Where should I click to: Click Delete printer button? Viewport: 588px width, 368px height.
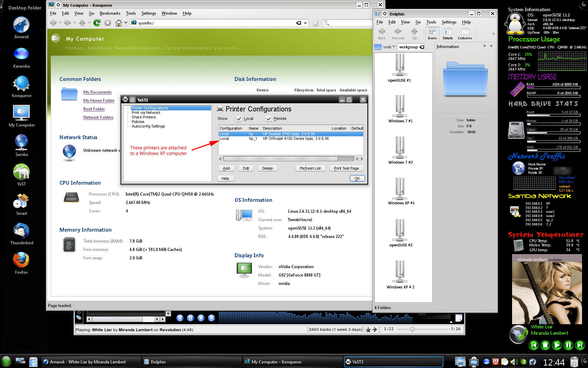point(267,169)
